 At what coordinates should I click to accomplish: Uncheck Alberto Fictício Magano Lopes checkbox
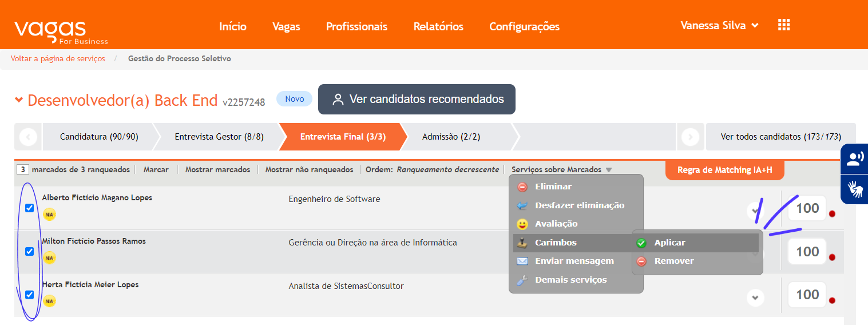coord(30,208)
